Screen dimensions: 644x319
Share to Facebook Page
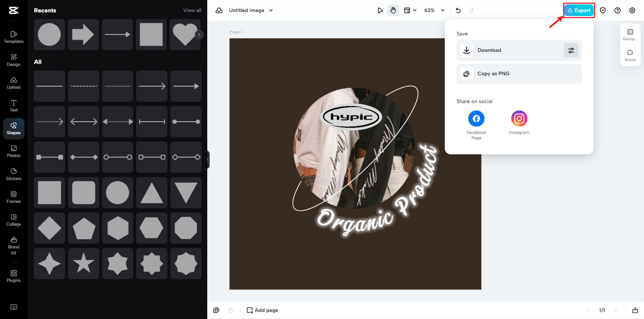[x=476, y=125]
